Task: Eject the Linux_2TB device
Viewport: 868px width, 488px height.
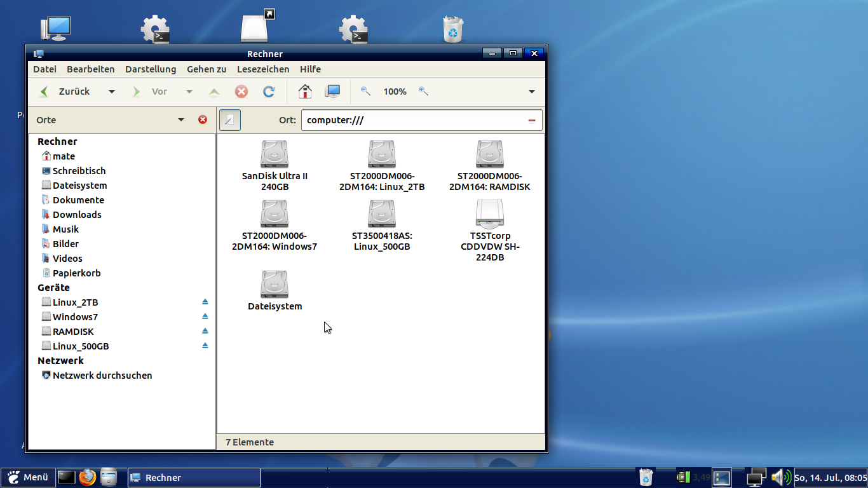Action: tap(205, 302)
